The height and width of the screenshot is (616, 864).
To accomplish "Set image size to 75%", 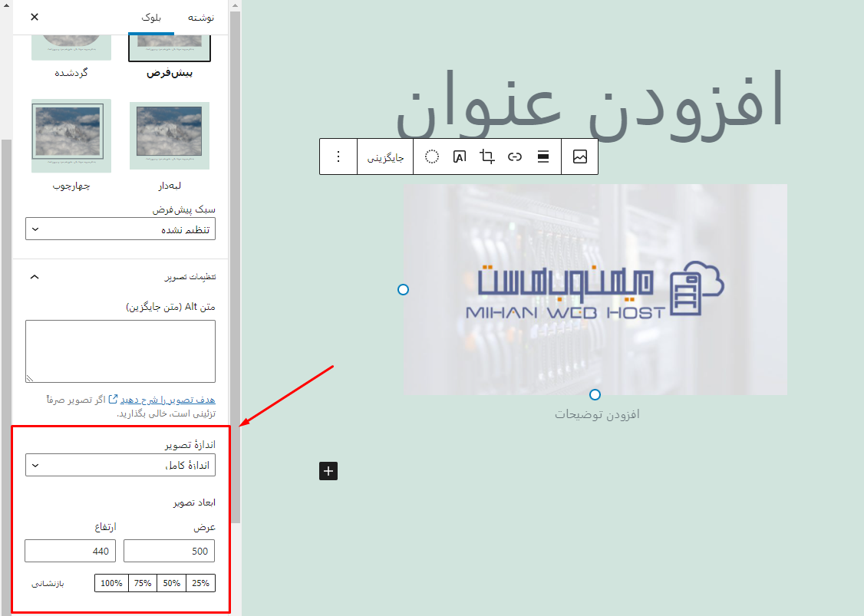I will tap(143, 583).
